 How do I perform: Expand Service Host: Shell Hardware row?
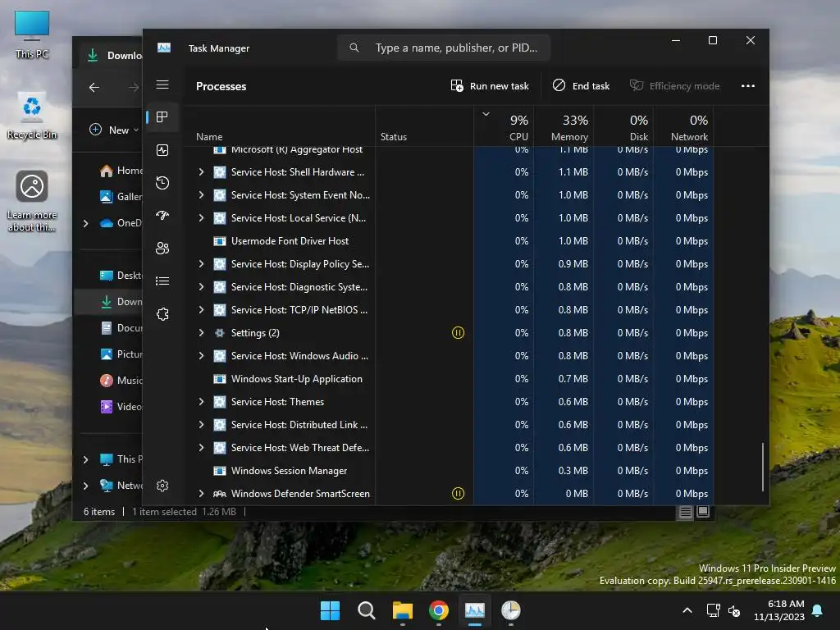click(202, 172)
